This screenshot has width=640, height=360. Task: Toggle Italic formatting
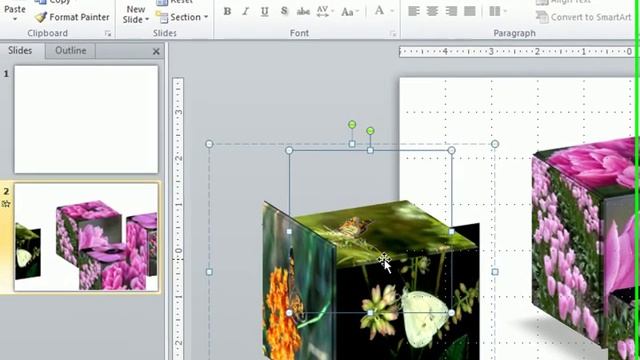coord(246,11)
